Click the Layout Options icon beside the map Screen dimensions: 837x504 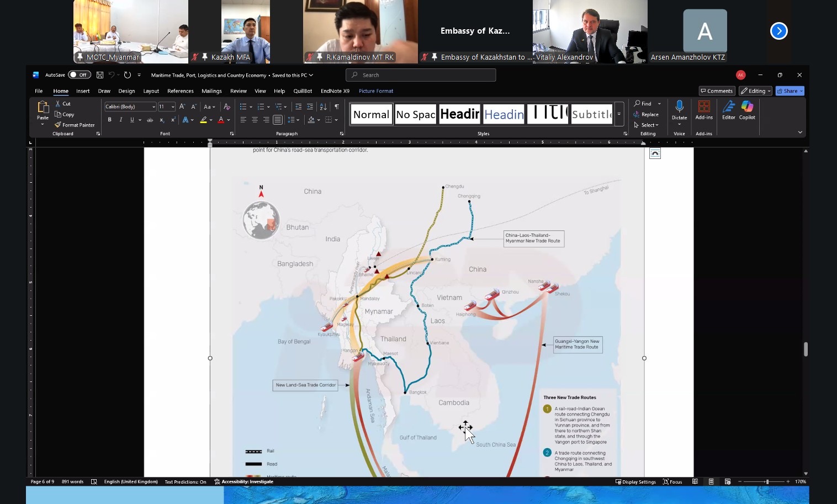pos(655,154)
